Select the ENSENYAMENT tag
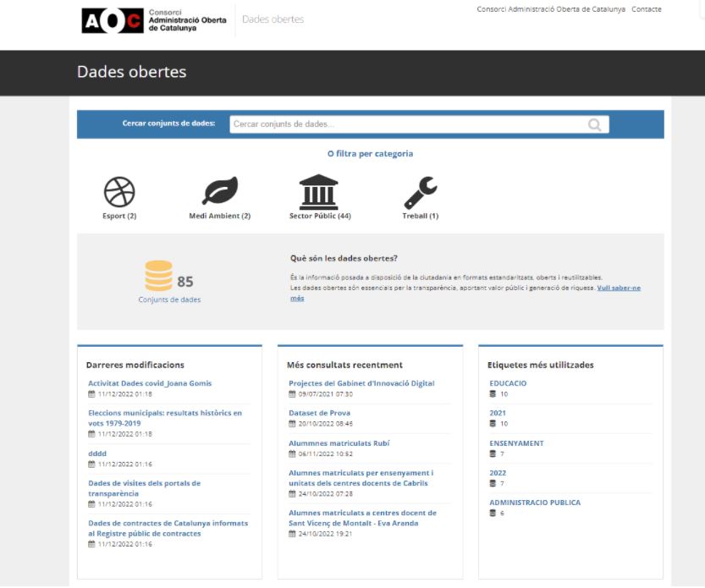 (x=516, y=443)
